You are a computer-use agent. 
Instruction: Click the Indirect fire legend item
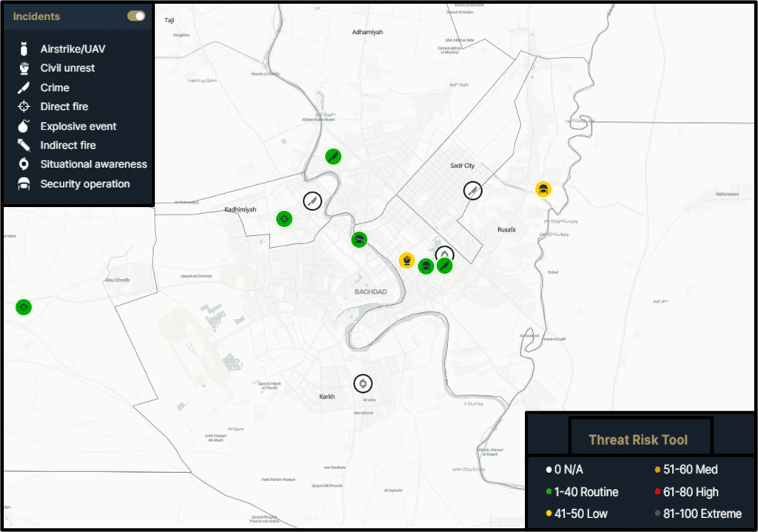click(x=68, y=146)
